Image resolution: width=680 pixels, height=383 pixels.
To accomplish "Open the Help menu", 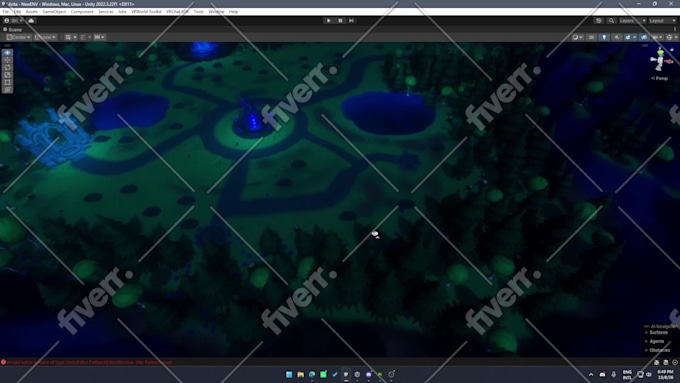I will point(233,12).
